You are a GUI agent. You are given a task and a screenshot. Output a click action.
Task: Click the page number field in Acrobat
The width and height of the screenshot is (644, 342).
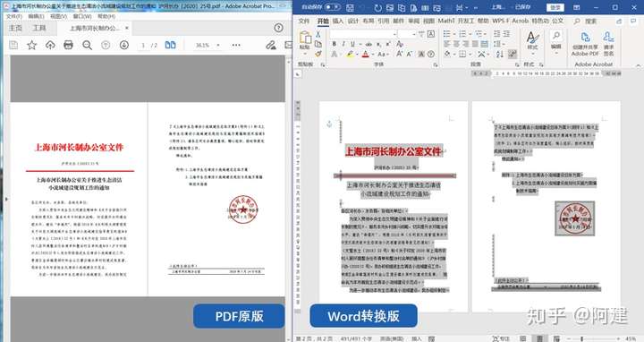[143, 46]
